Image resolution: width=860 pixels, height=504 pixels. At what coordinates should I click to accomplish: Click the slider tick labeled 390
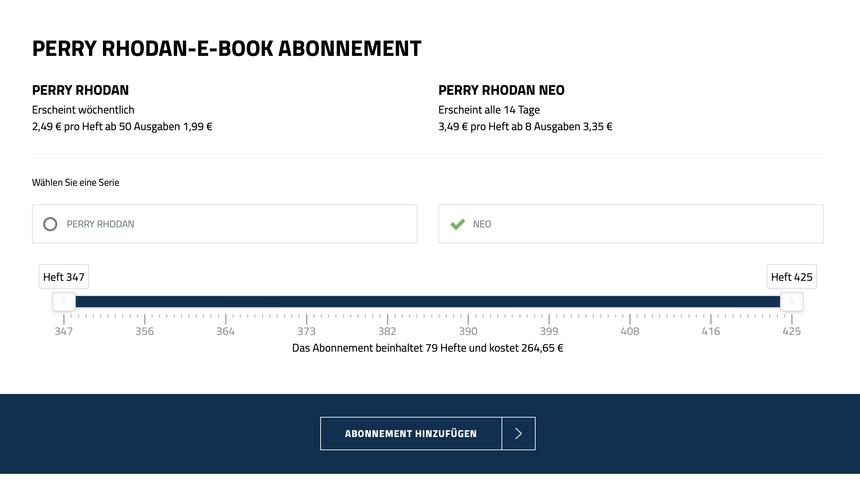[x=468, y=331]
